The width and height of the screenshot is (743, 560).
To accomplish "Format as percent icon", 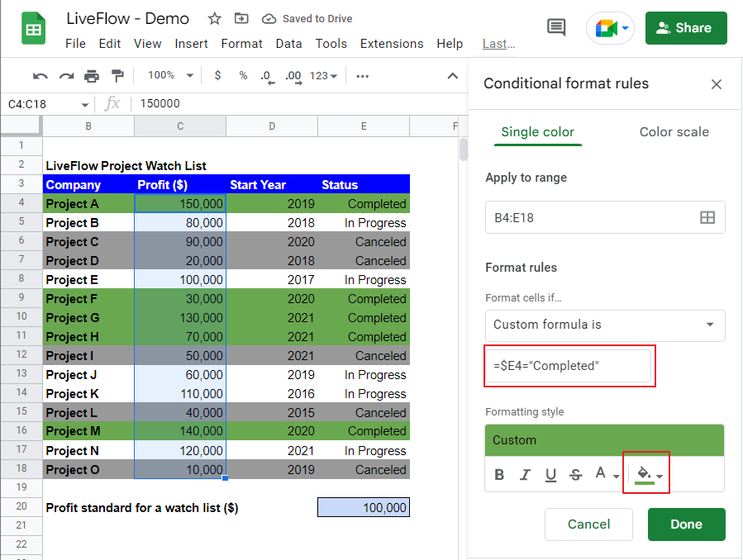I will coord(243,75).
